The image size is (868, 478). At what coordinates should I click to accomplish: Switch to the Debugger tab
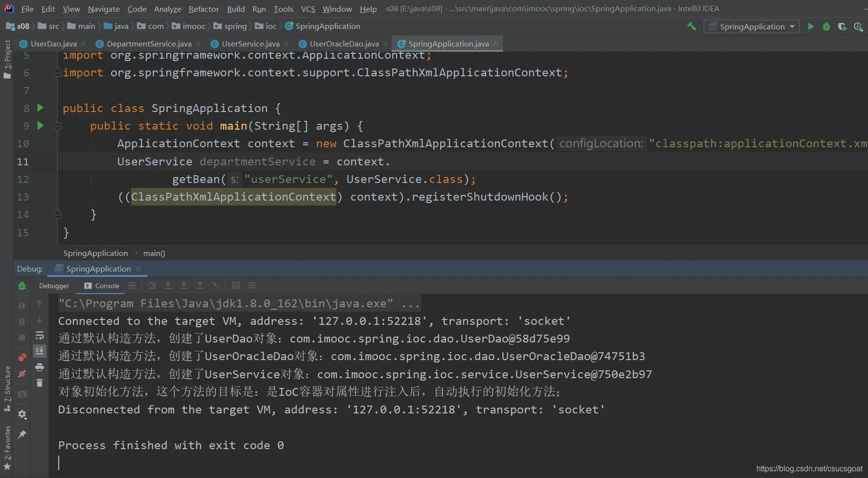click(x=54, y=286)
